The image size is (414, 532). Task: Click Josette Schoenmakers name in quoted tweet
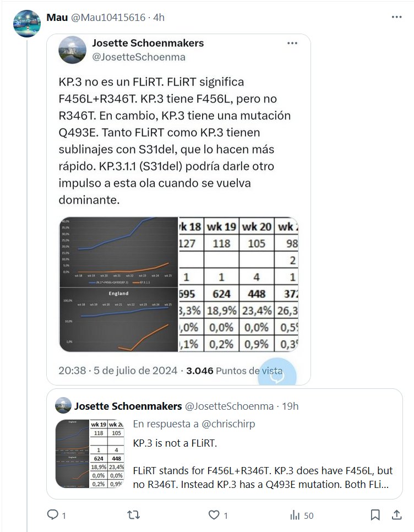(128, 406)
